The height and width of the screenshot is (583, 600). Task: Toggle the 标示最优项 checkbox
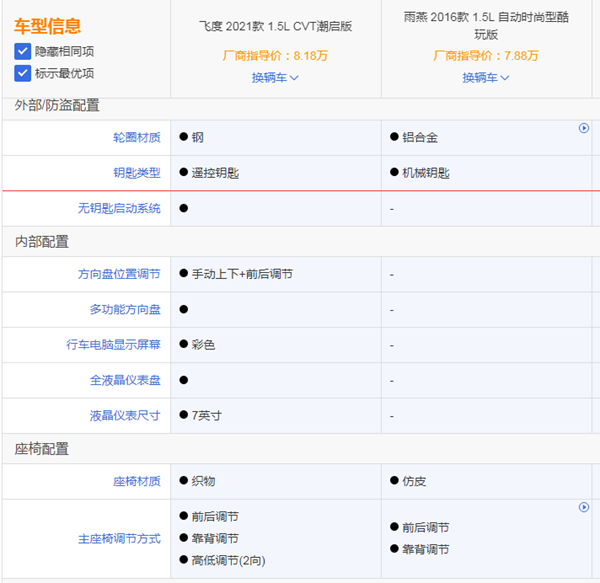pos(23,73)
